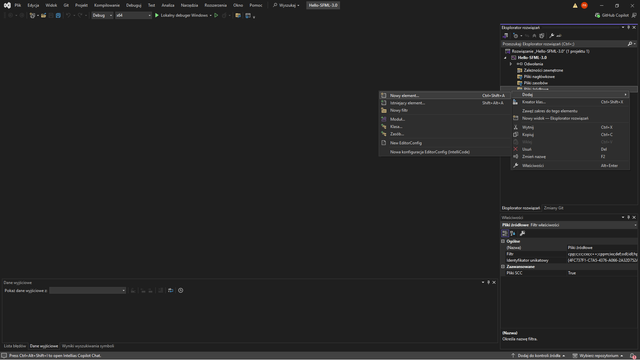Viewport: 640px width, 360px height.
Task: Start the Lokalny debuger Windows
Action: coord(181,16)
